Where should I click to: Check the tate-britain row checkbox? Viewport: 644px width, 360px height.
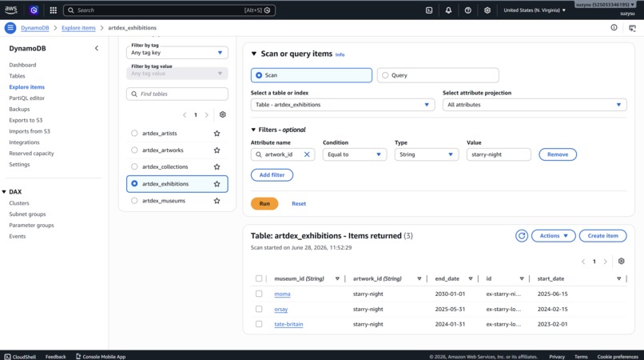point(259,324)
